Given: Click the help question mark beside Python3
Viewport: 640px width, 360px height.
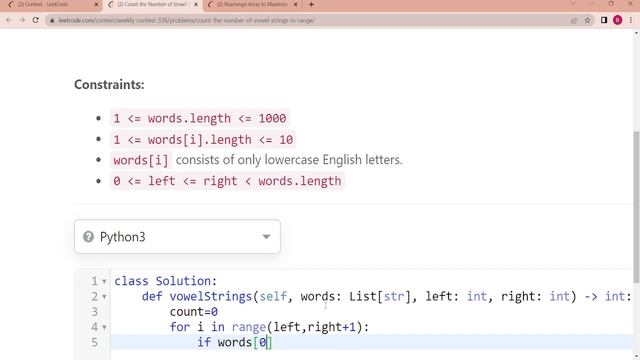Looking at the screenshot, I should (x=88, y=237).
